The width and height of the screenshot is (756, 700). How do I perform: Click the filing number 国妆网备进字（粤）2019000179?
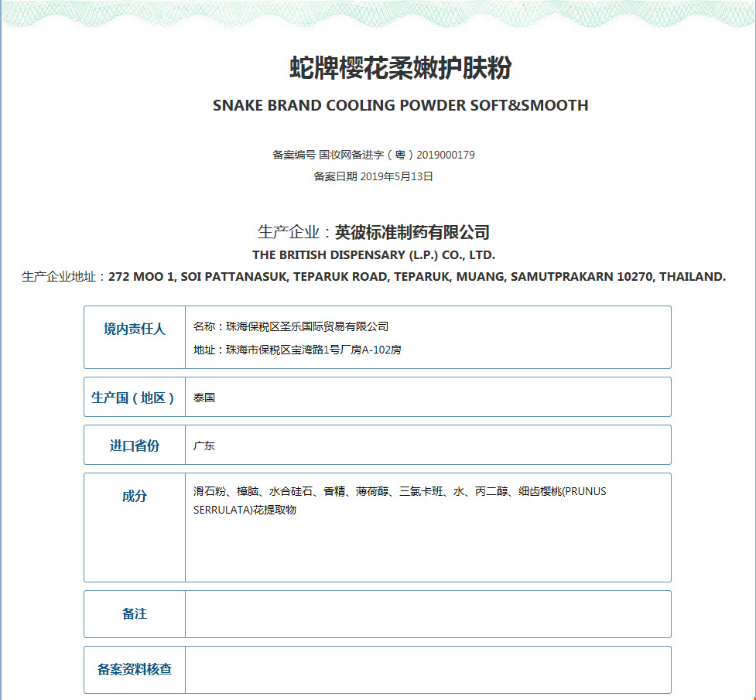pos(396,155)
